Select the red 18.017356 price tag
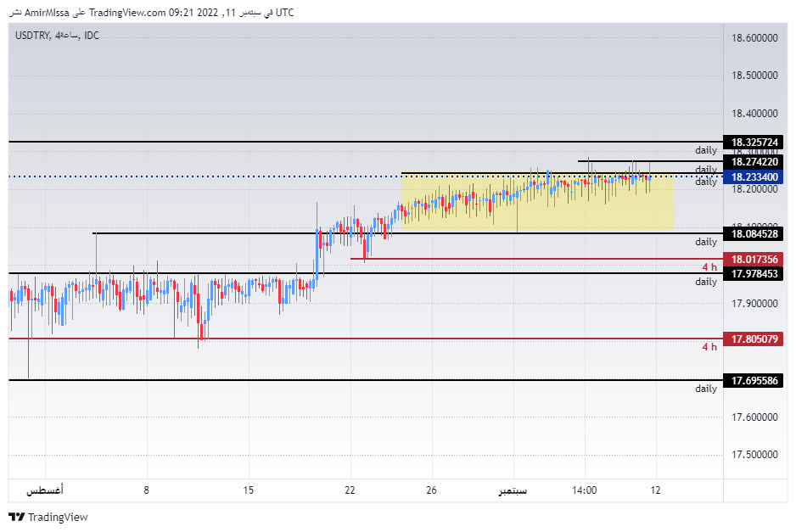Viewport: 796px width, 532px height. coord(754,260)
